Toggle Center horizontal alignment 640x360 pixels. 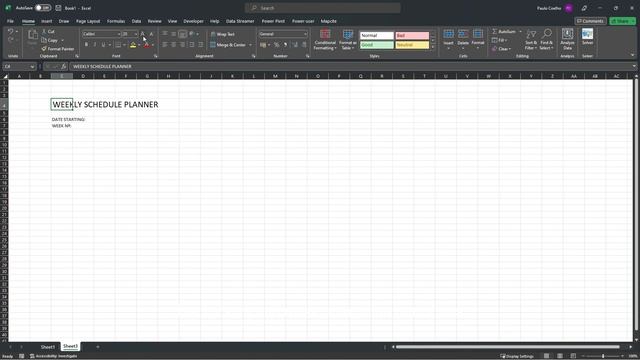[x=173, y=45]
